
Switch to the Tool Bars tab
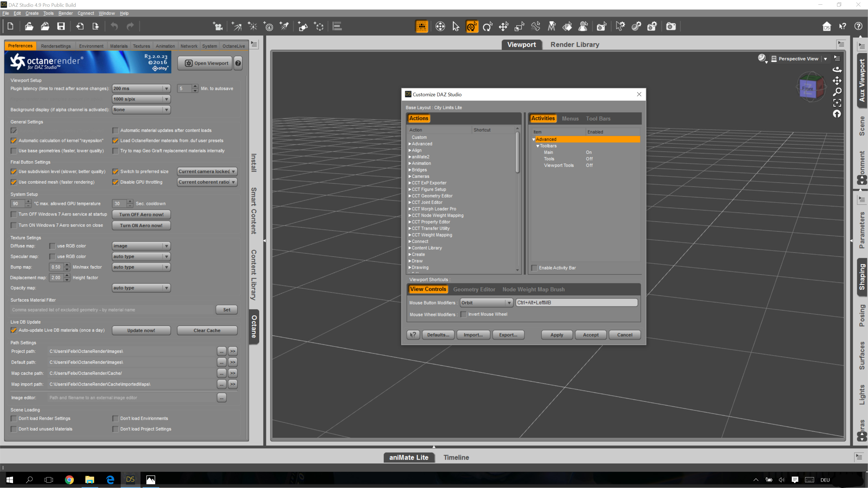point(598,118)
